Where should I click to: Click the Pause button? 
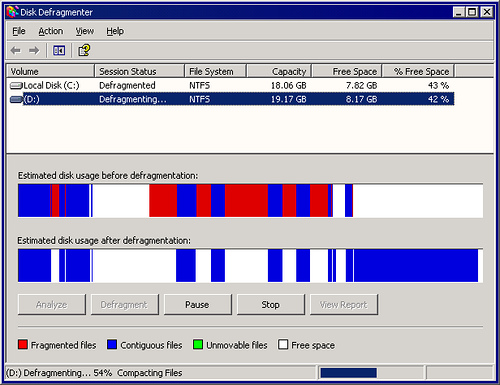pyautogui.click(x=197, y=304)
